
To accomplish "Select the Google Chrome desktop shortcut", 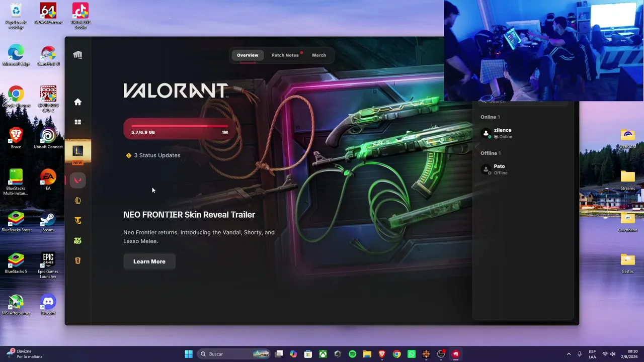I will [x=16, y=97].
